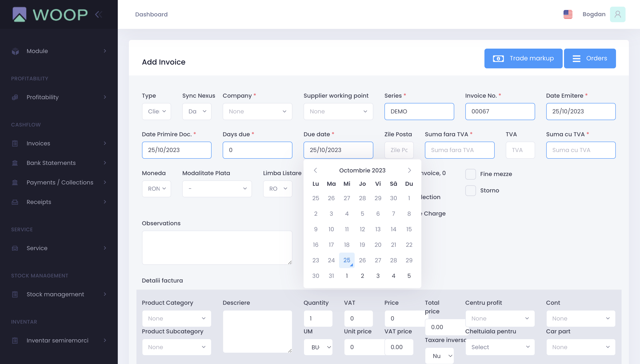Click the Octombrie 2023 calendar header

pos(362,170)
